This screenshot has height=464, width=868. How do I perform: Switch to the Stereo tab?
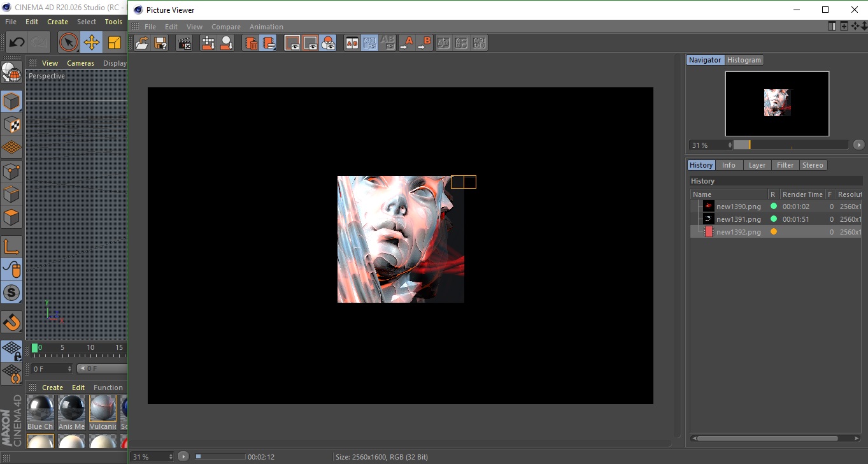(813, 165)
